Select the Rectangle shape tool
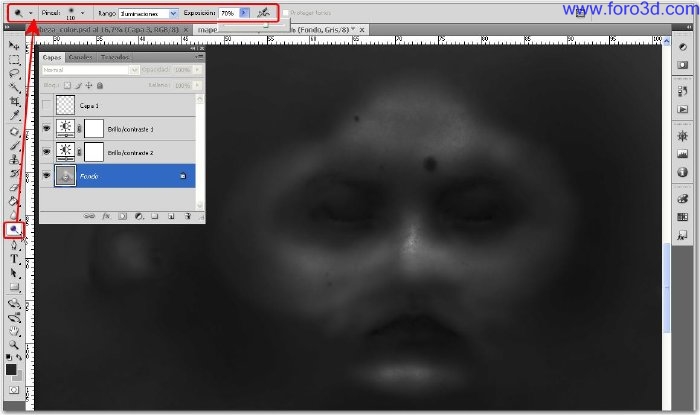The image size is (700, 415). [x=14, y=286]
